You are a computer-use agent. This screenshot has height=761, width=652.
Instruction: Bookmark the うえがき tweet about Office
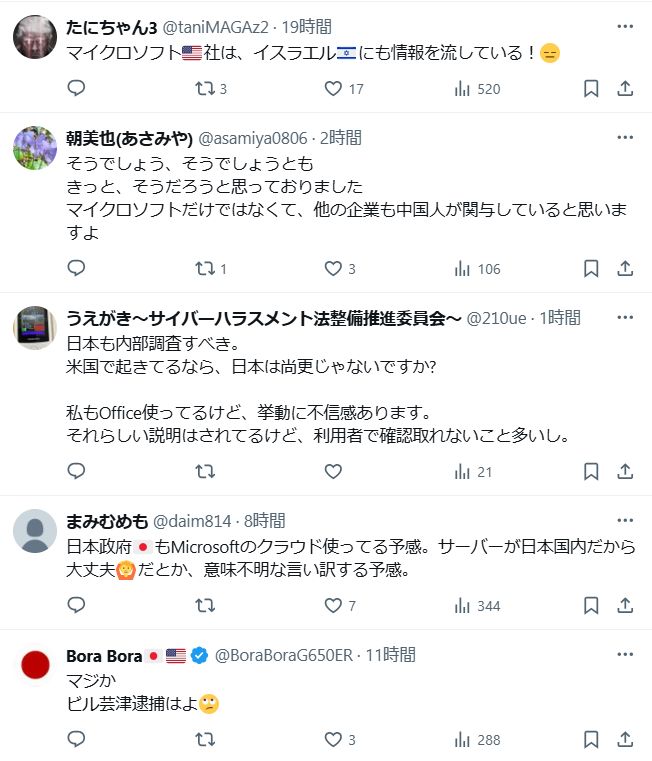tap(591, 470)
